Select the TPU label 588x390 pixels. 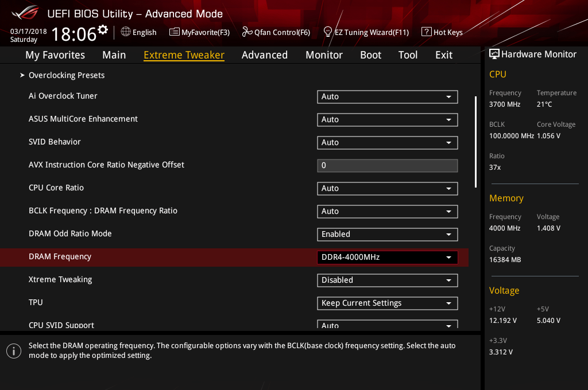point(36,302)
